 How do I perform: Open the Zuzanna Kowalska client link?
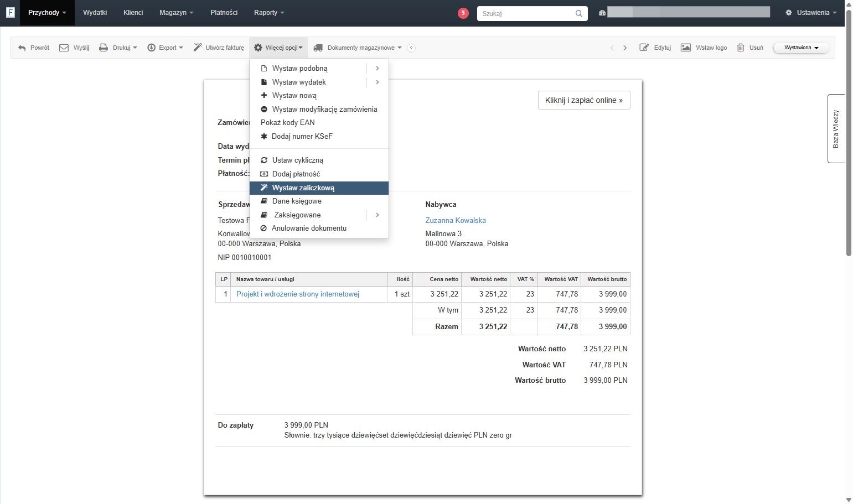point(456,221)
